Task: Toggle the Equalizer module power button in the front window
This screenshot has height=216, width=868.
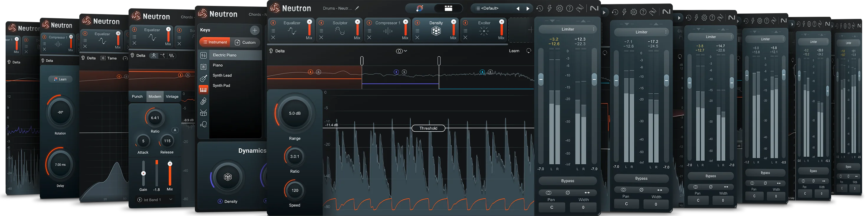Action: [x=273, y=23]
